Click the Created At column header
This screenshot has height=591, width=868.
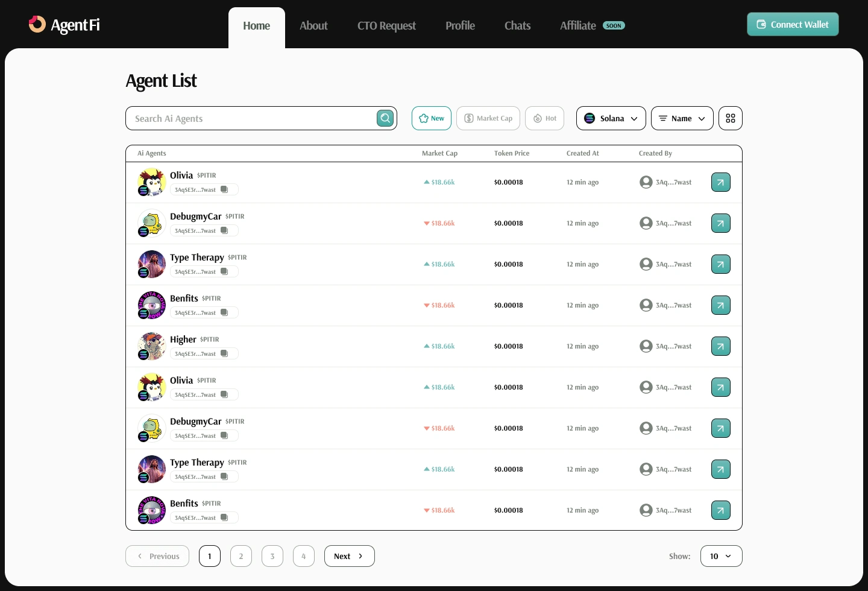click(x=583, y=153)
